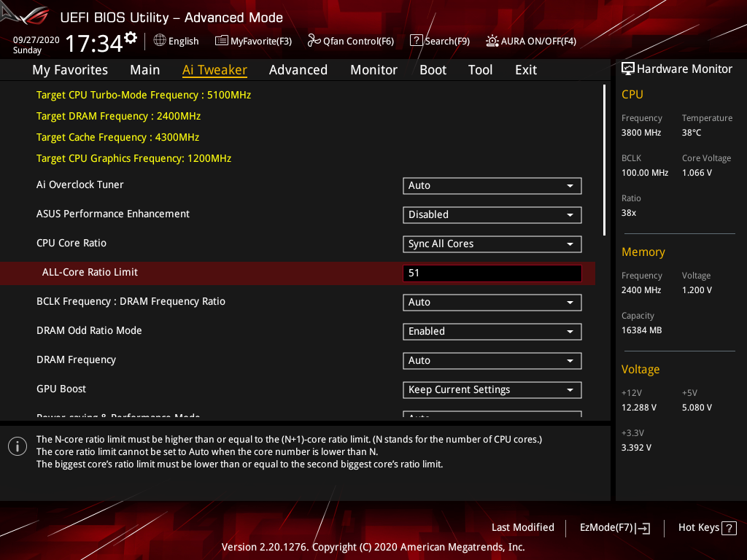This screenshot has height=560, width=747.
Task: Click the memory capacity 16384 MB value
Action: coord(641,330)
